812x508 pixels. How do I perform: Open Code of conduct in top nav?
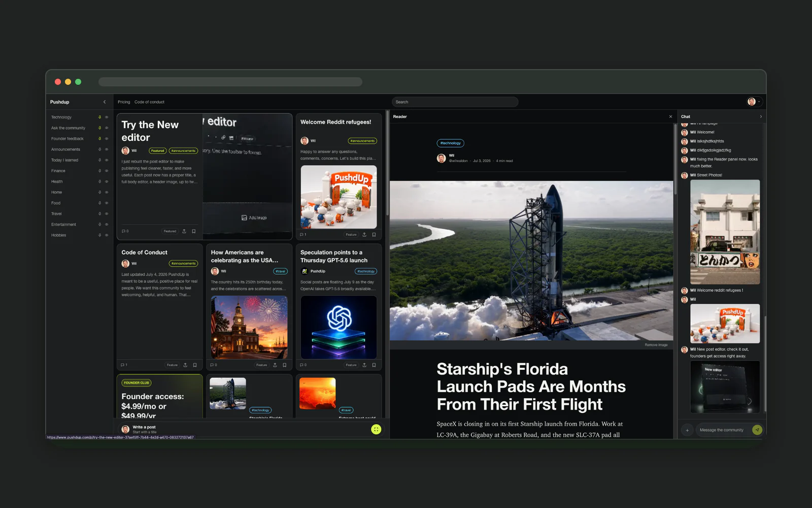point(149,102)
